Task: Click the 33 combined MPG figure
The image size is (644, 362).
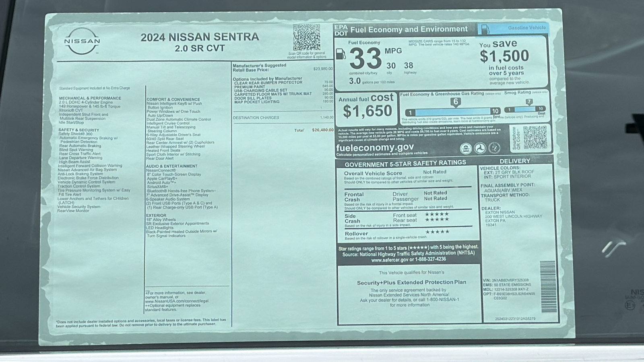Action: tap(365, 58)
